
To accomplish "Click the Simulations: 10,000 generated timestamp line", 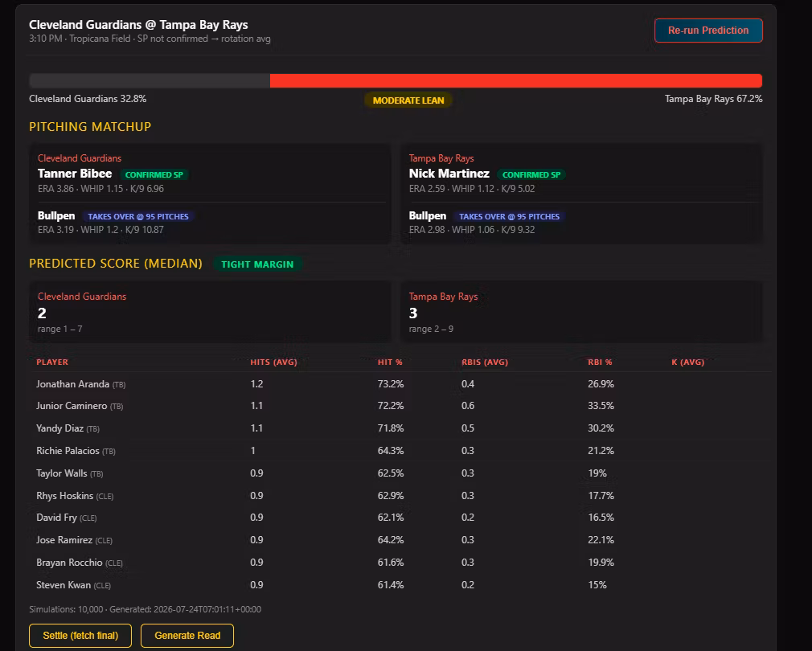I will point(145,609).
